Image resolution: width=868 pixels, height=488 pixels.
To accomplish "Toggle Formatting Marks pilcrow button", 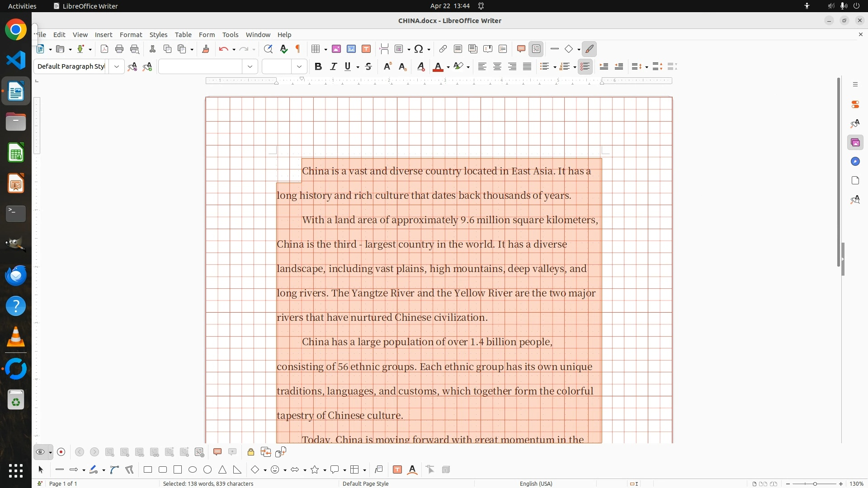I will 298,49.
